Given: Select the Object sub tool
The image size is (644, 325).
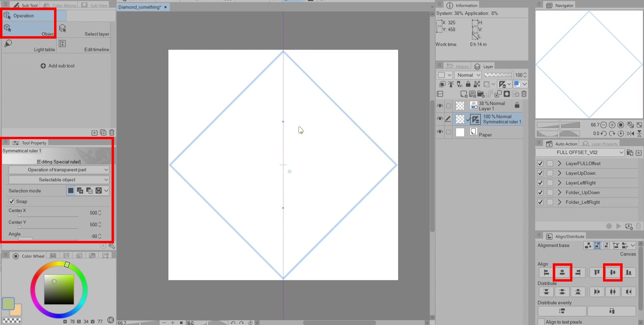Looking at the screenshot, I should point(28,29).
